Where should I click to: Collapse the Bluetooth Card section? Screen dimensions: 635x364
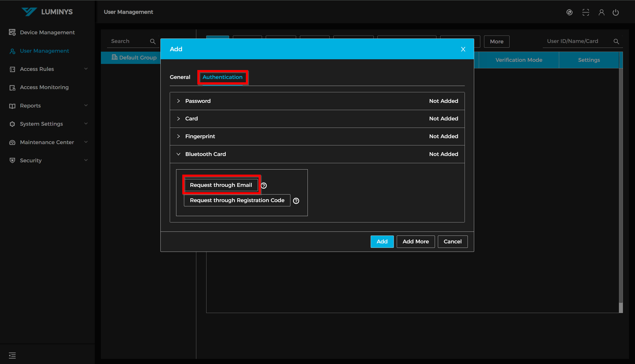click(x=178, y=154)
